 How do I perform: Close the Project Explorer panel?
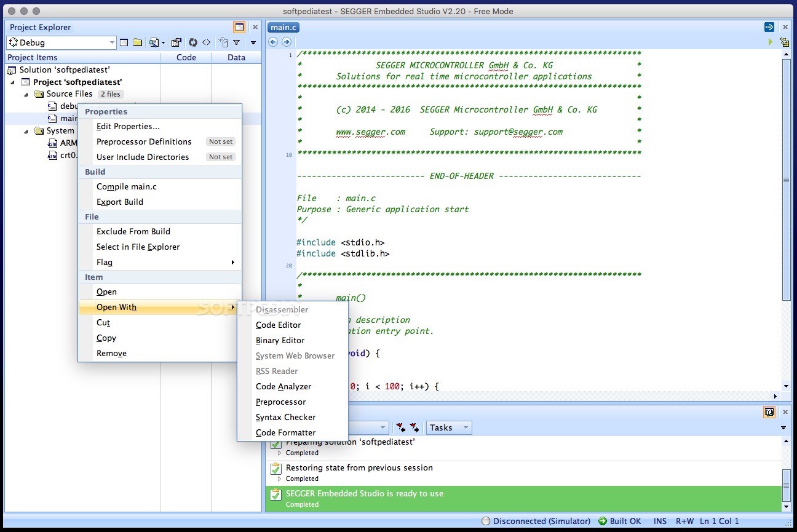coord(255,27)
